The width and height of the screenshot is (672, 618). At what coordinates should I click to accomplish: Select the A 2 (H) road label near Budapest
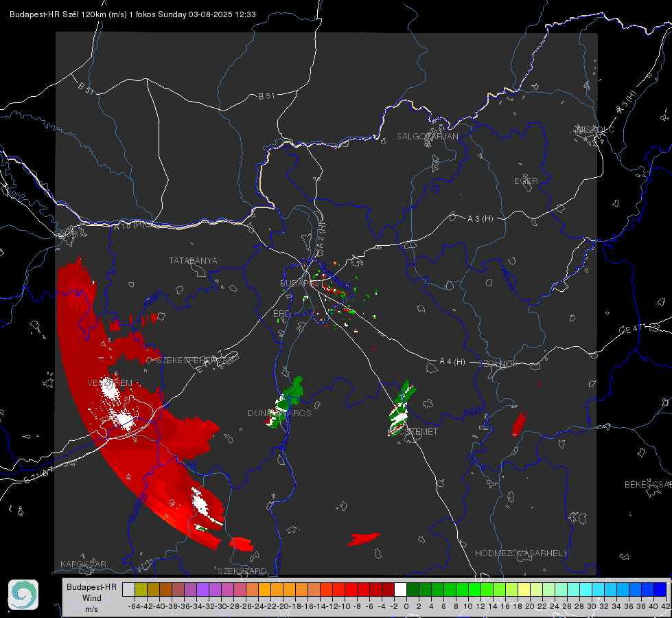click(x=321, y=235)
